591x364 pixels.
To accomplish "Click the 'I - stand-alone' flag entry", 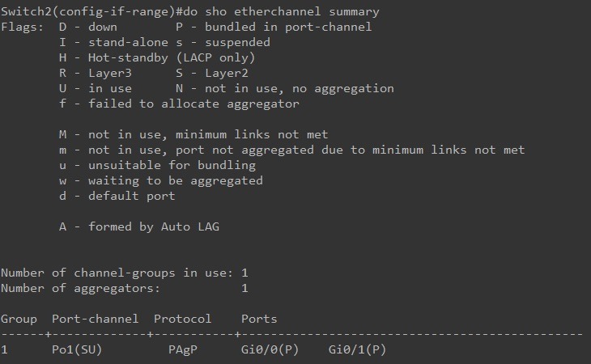I will [113, 42].
